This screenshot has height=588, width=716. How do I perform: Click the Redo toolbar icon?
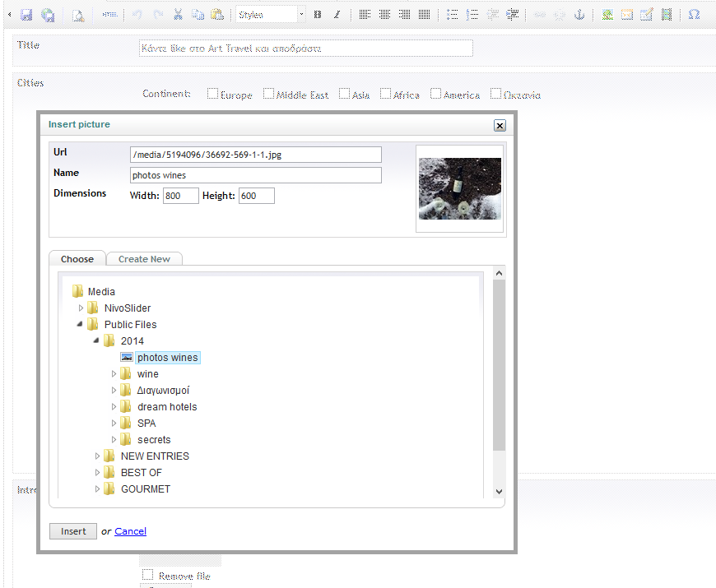(x=158, y=15)
